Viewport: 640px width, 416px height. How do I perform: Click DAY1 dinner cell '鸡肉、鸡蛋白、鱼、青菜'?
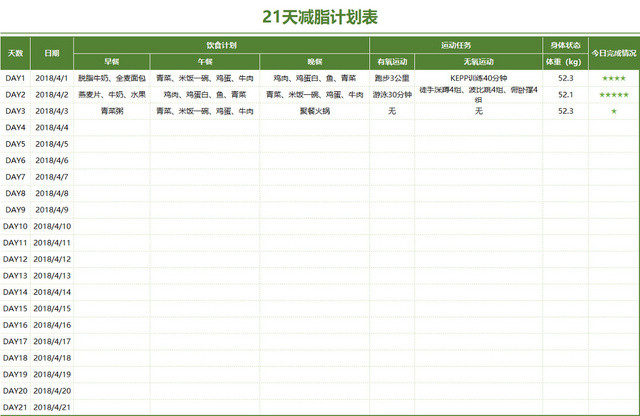[x=315, y=78]
